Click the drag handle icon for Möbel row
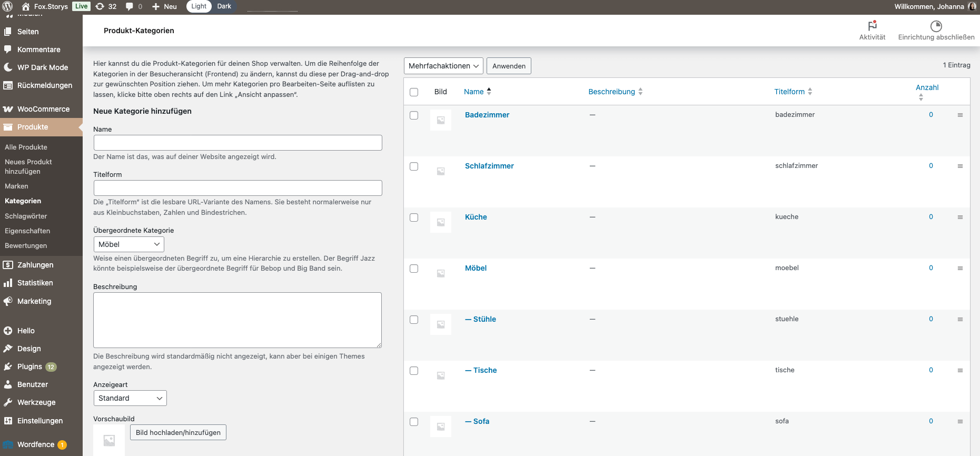980x456 pixels. click(x=960, y=268)
